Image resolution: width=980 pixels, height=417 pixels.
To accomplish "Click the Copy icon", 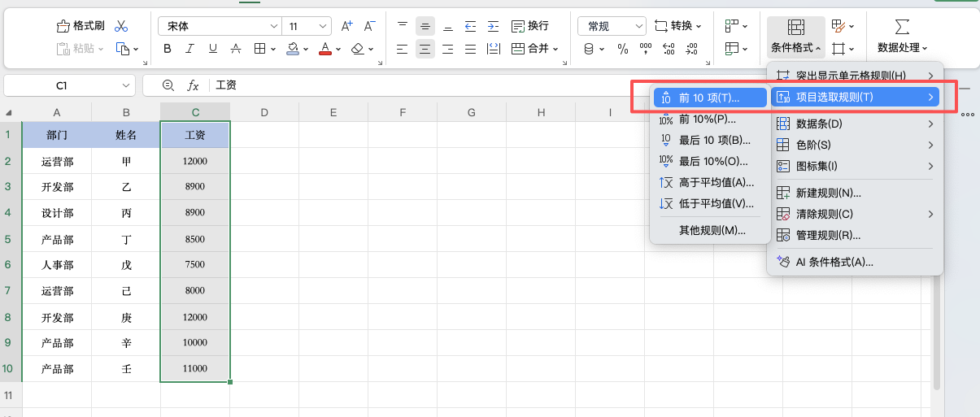I will point(123,49).
